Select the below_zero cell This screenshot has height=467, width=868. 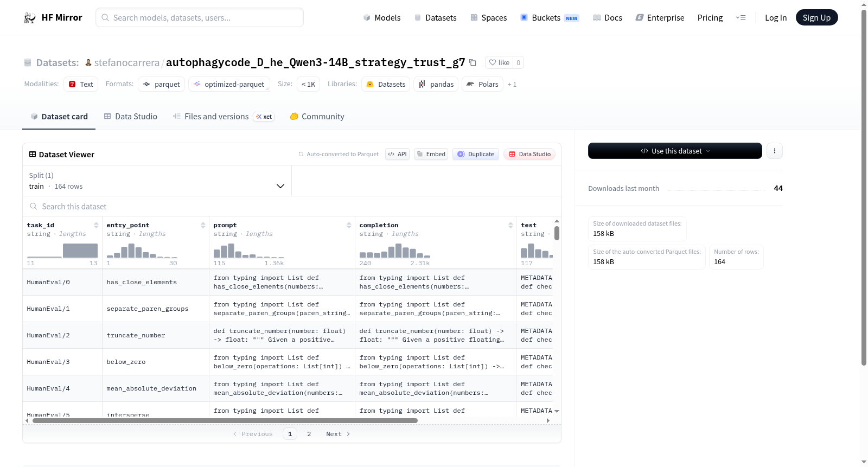(x=156, y=362)
